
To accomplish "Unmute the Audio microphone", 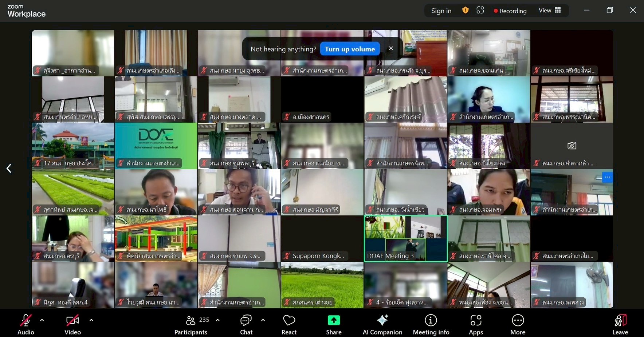I will (25, 321).
